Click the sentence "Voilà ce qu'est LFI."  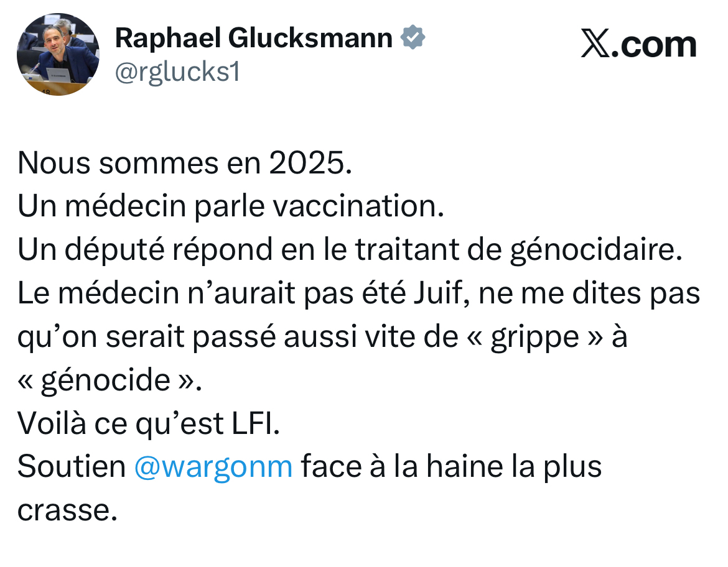coord(149,423)
